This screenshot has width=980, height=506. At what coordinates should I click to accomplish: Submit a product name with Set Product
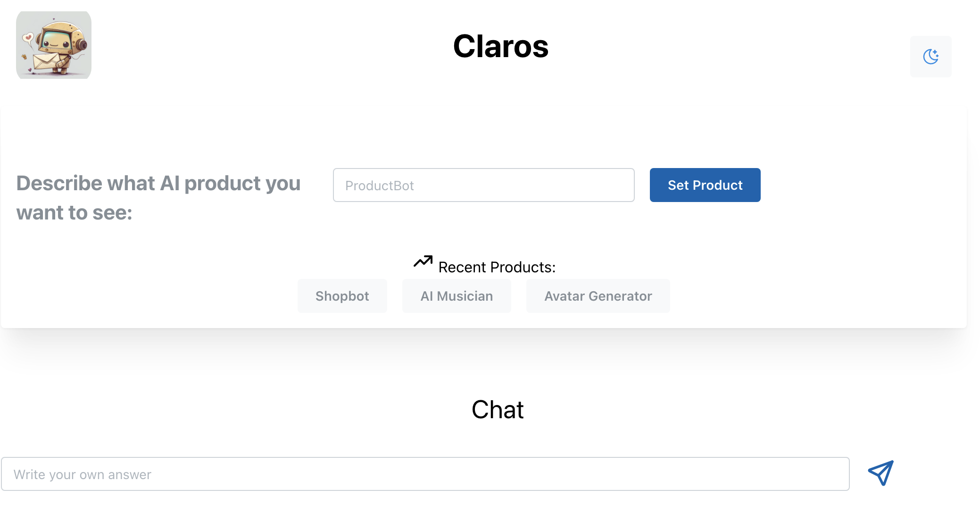coord(705,185)
